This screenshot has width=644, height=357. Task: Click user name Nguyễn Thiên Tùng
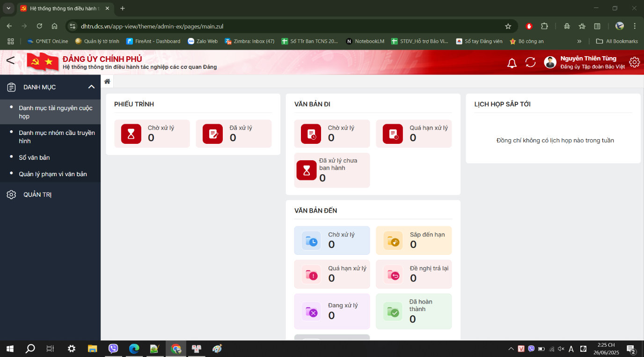[x=588, y=59]
